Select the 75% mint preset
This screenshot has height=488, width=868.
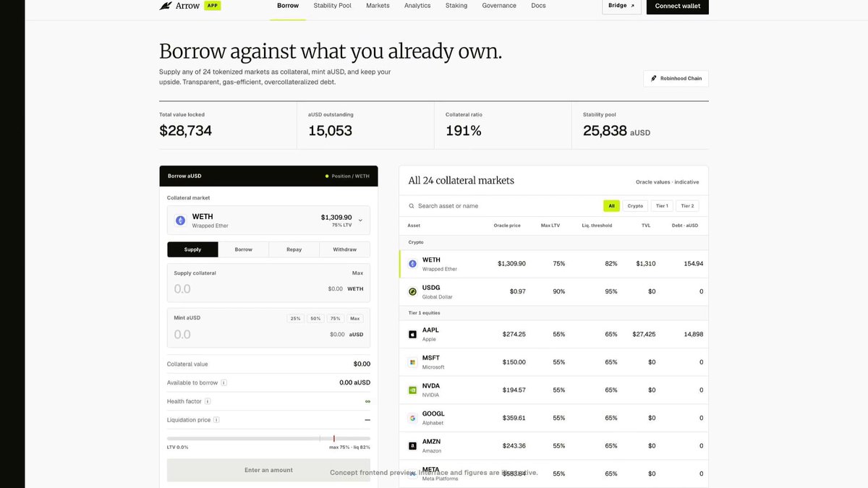click(x=335, y=318)
